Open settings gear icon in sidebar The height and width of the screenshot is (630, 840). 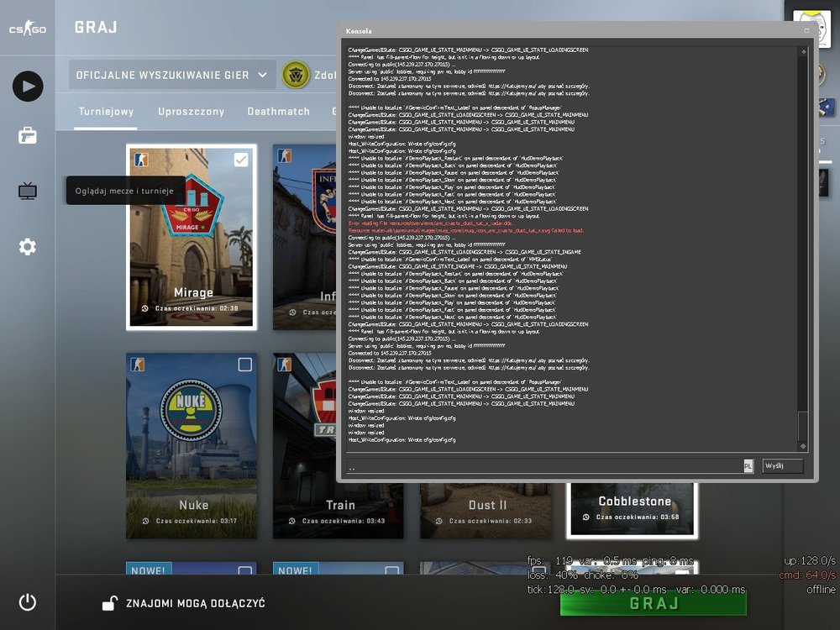[28, 246]
